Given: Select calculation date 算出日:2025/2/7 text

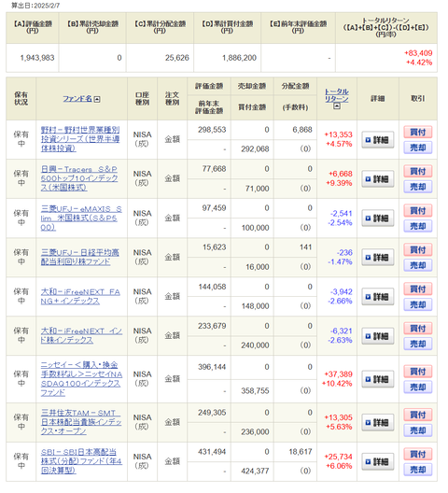Looking at the screenshot, I should (x=35, y=6).
